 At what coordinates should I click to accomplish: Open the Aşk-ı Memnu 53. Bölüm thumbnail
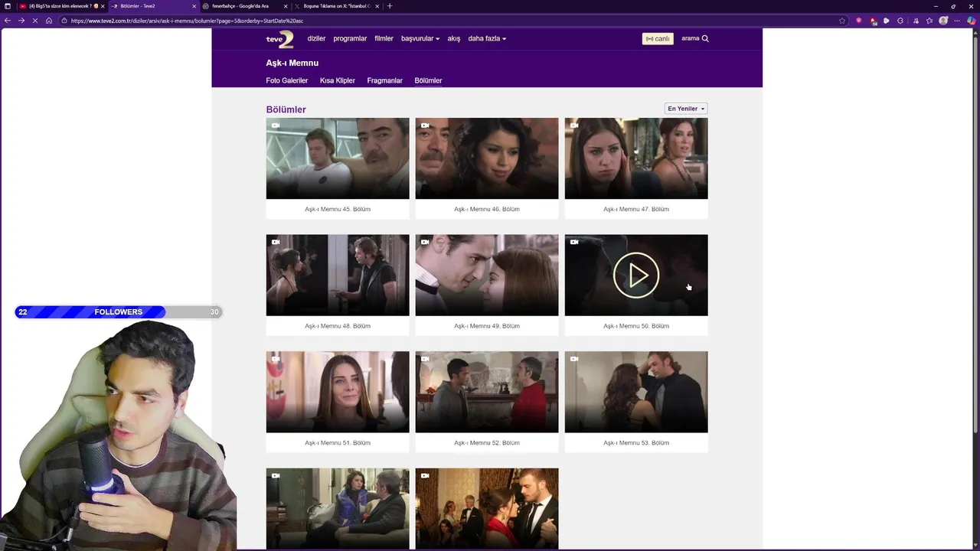pos(636,392)
